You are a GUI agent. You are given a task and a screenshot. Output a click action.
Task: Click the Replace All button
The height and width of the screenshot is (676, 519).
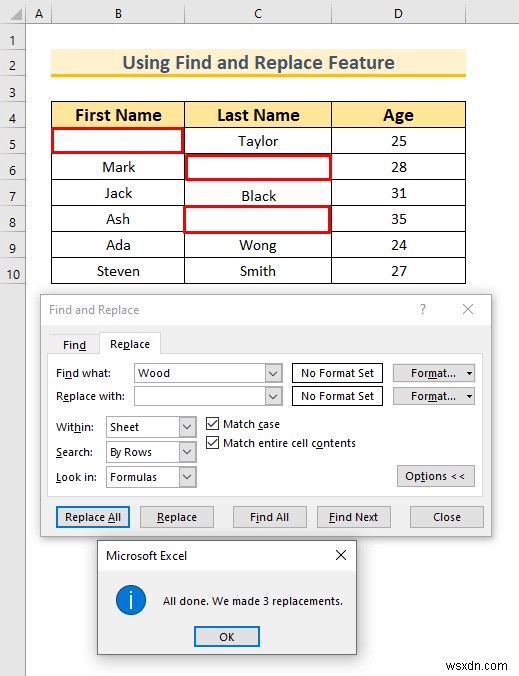93,517
